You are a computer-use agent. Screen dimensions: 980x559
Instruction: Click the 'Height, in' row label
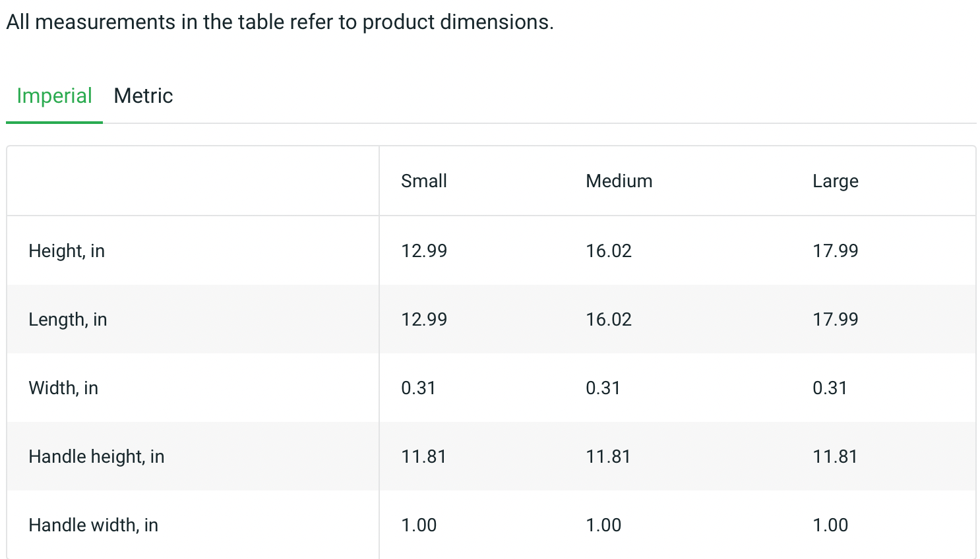pos(67,251)
